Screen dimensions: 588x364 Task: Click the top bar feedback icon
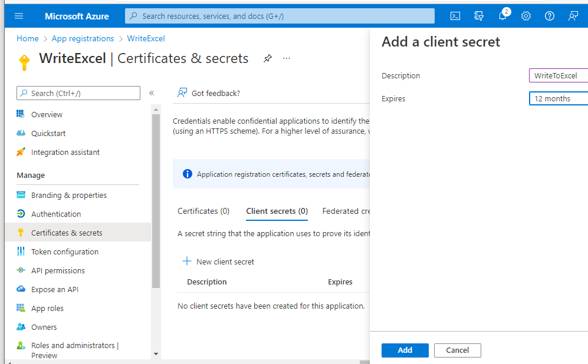[573, 16]
